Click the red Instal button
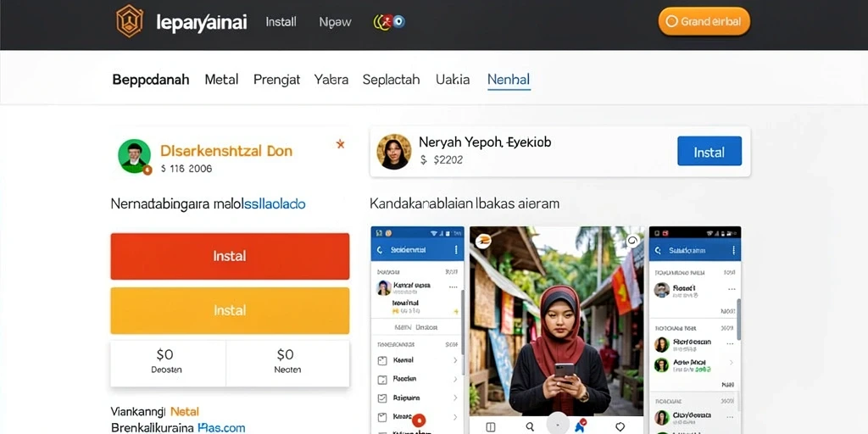Image resolution: width=868 pixels, height=434 pixels. point(230,256)
